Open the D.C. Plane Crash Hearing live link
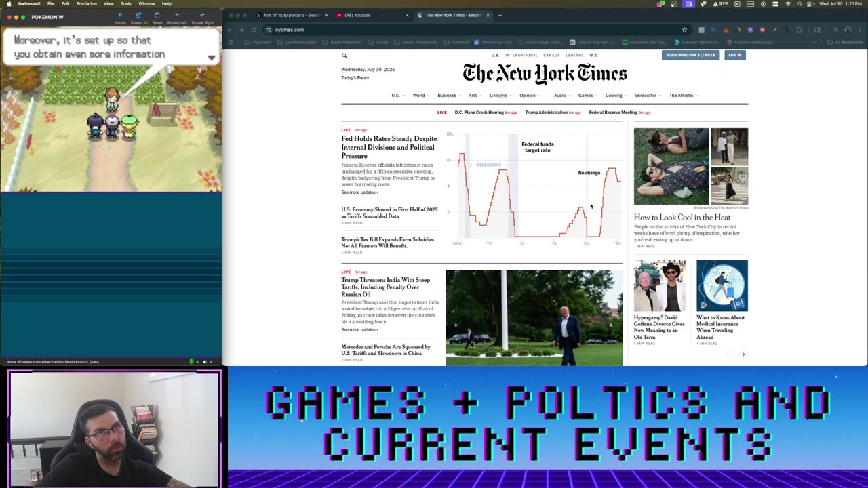Image resolution: width=868 pixels, height=488 pixels. pyautogui.click(x=479, y=113)
